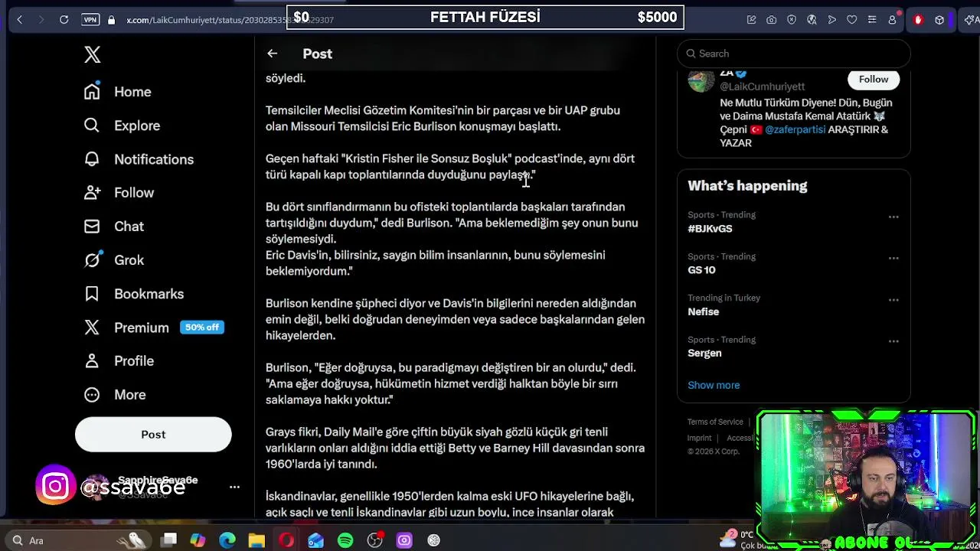This screenshot has height=551, width=980.
Task: Open Spotify from the taskbar
Action: tap(345, 540)
